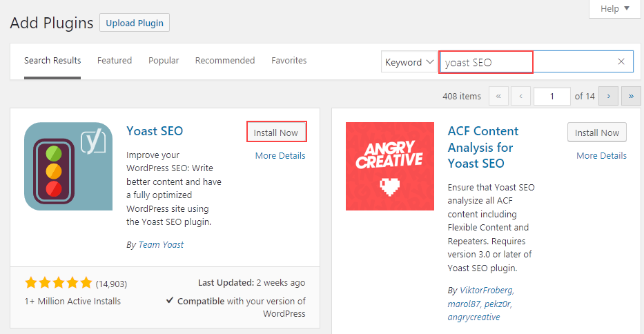Expand the Help panel dropdown
The height and width of the screenshot is (334, 644).
[614, 9]
